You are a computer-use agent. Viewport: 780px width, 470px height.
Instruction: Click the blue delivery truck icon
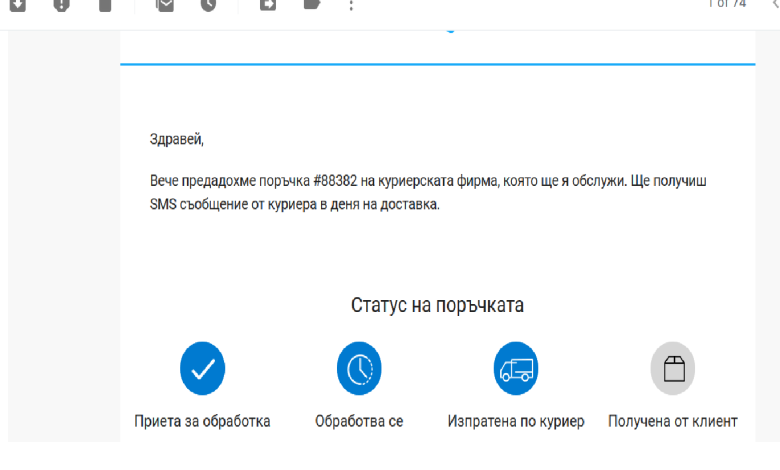pyautogui.click(x=516, y=369)
